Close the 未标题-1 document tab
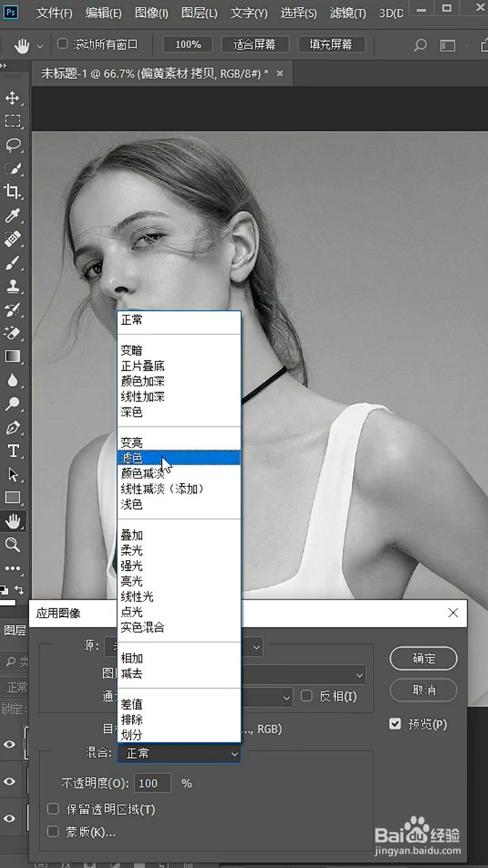 point(280,73)
